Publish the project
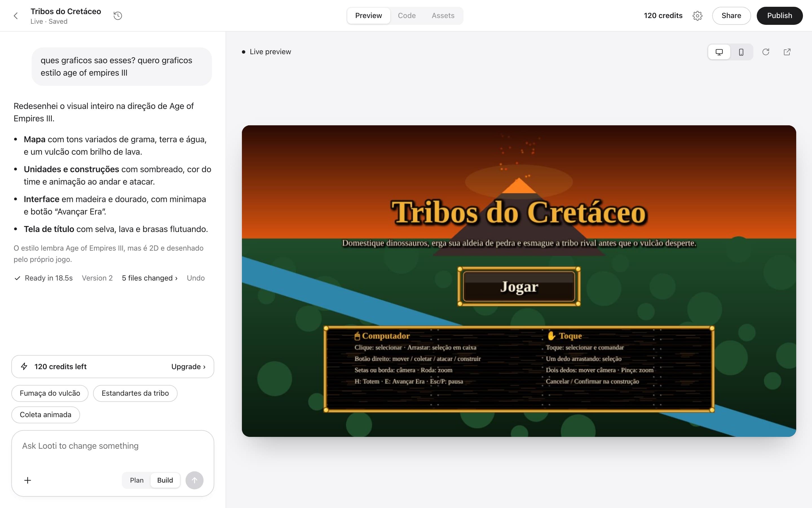 (780, 16)
